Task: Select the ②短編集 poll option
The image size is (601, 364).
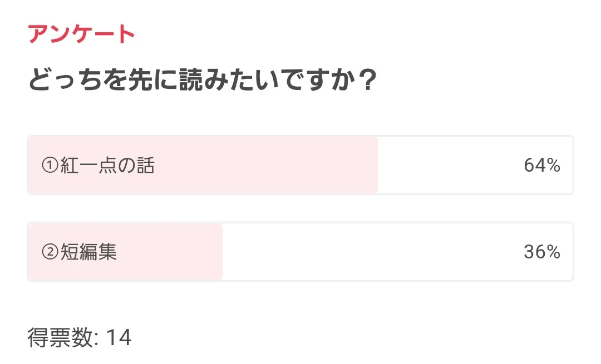Action: click(300, 252)
